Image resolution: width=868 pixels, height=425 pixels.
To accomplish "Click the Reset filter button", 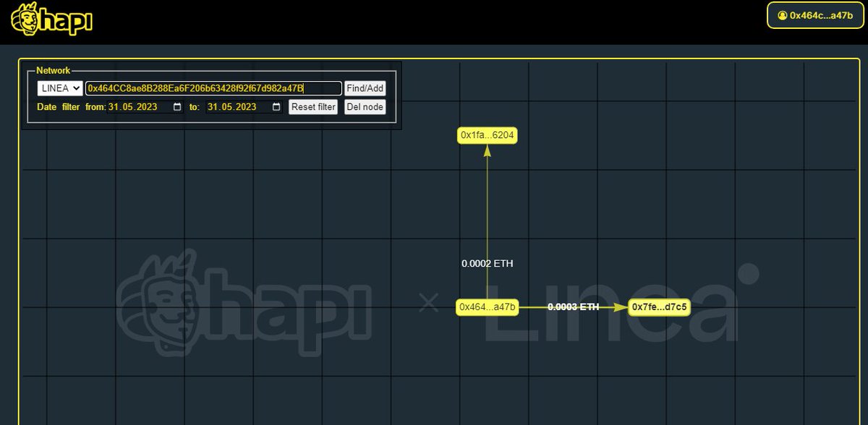I will (x=313, y=107).
